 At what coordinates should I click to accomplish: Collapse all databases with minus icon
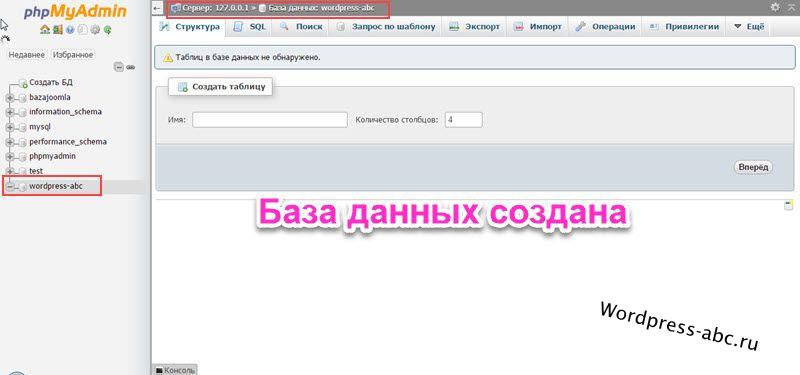(x=118, y=67)
